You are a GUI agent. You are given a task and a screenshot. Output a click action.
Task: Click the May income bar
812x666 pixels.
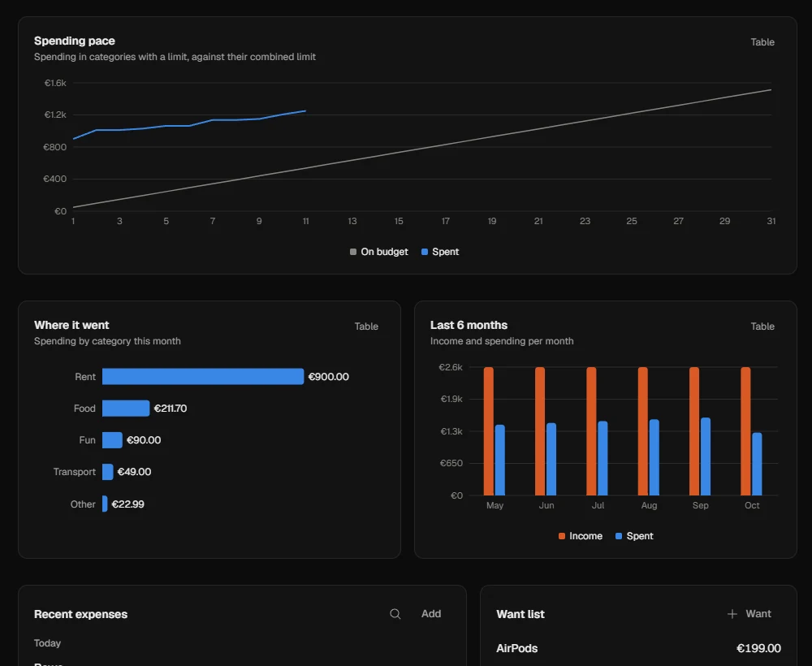[x=488, y=431]
